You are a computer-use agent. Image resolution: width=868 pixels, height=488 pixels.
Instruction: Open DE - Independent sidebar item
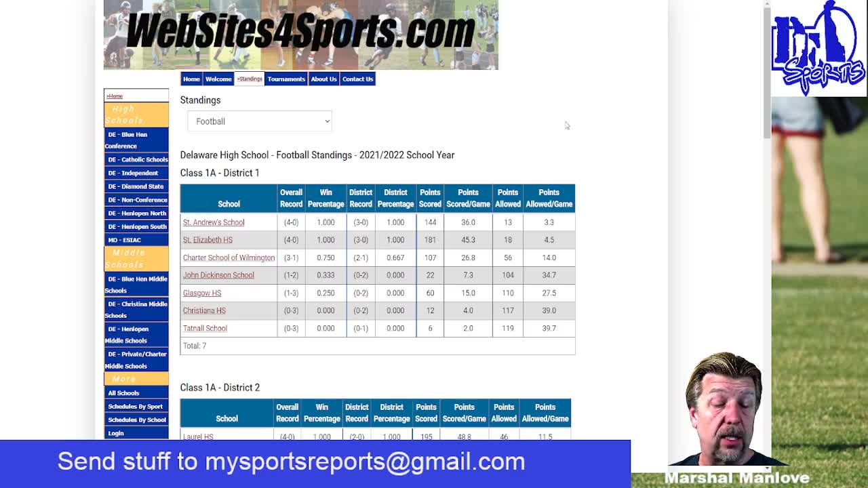point(136,173)
